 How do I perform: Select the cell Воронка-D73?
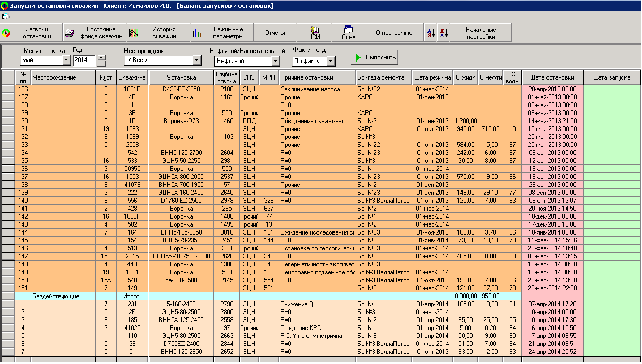pyautogui.click(x=181, y=121)
